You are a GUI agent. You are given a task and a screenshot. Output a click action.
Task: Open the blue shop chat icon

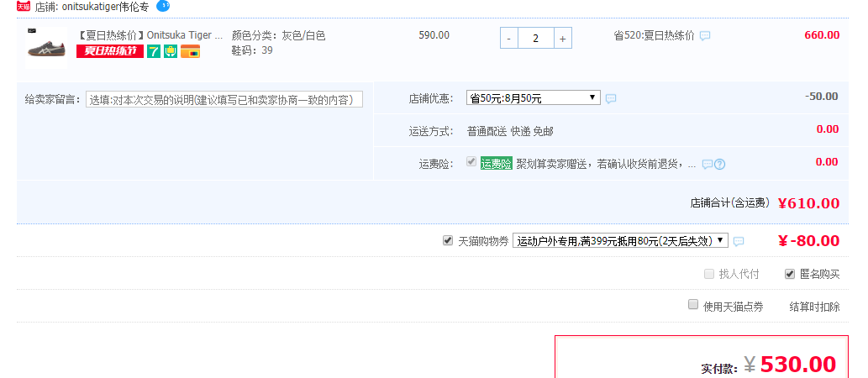(x=163, y=6)
